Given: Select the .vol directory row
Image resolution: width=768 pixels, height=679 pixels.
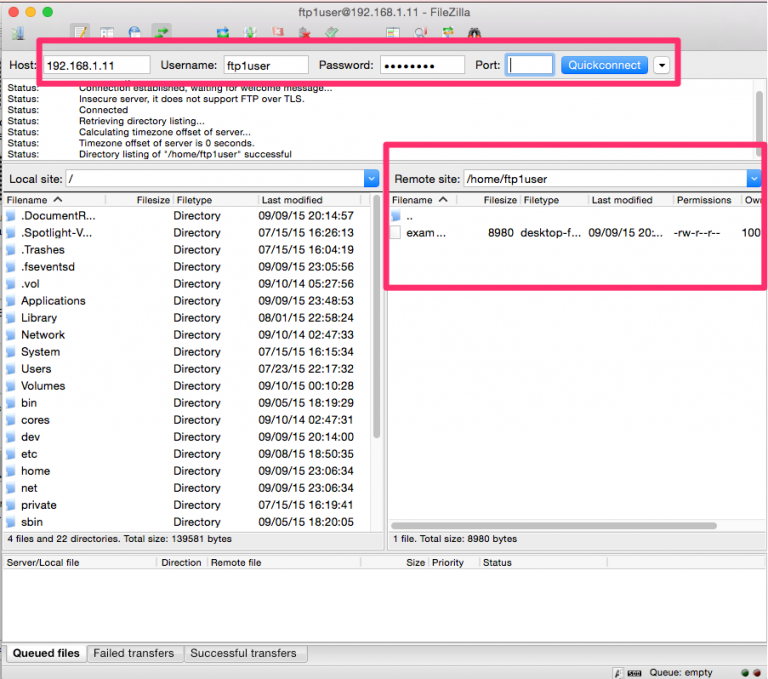Looking at the screenshot, I should [188, 284].
